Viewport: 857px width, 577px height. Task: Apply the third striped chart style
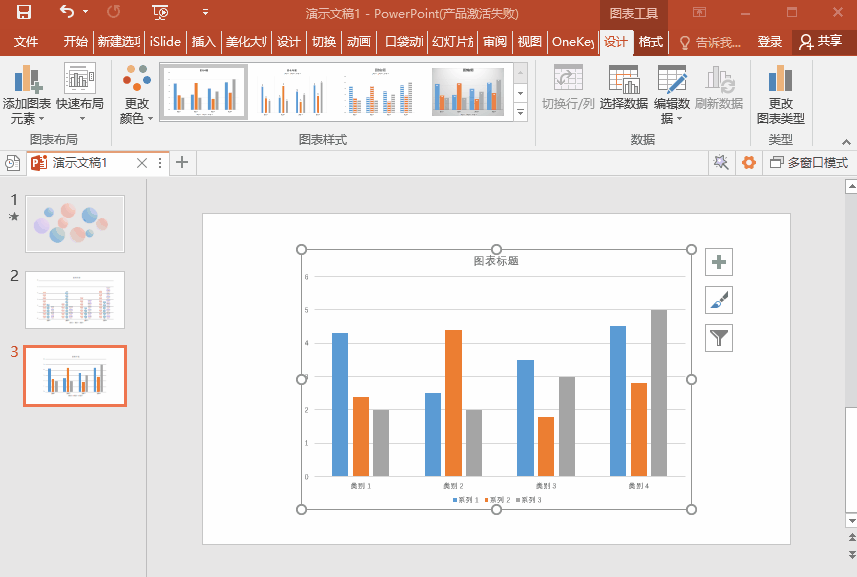[379, 91]
